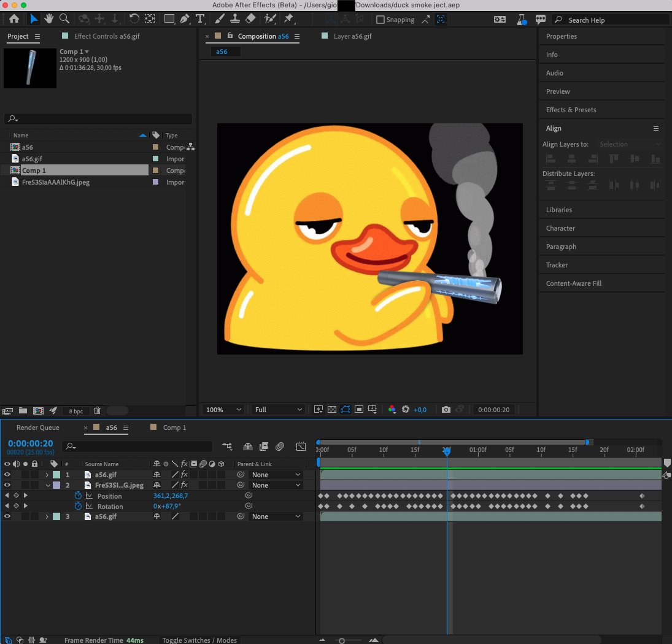Hide layer 1 a56.gif eye toggle
The width and height of the screenshot is (672, 644).
tap(7, 475)
